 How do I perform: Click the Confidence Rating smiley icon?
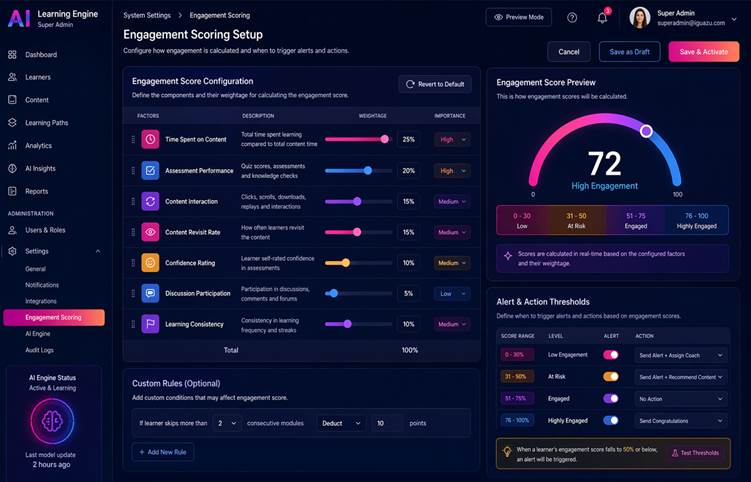150,263
